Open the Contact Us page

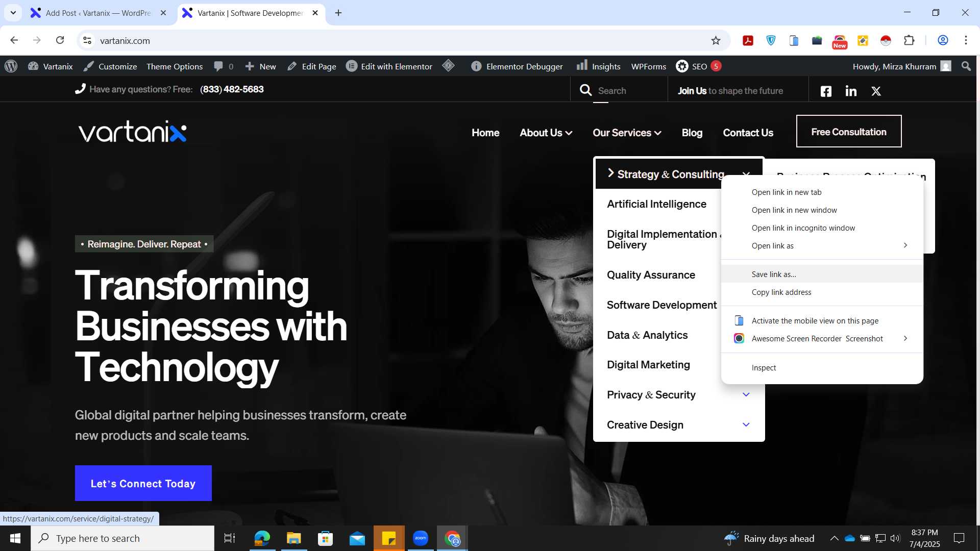(x=748, y=133)
